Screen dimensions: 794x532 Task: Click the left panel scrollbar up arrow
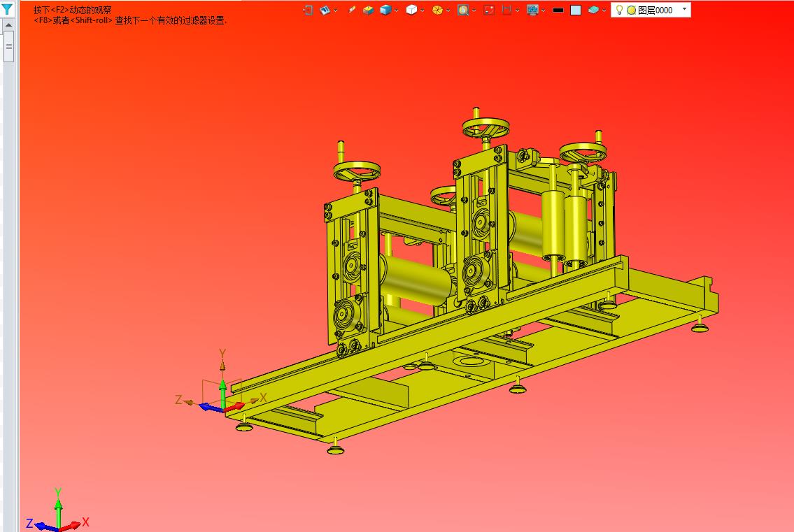[8, 24]
